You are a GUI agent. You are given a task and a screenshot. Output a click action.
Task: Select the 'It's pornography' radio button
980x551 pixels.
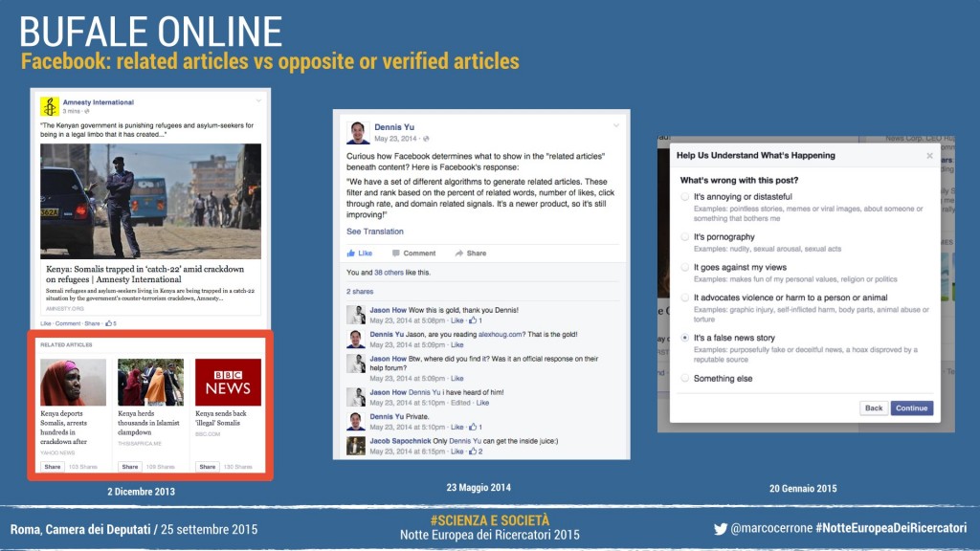click(x=685, y=237)
